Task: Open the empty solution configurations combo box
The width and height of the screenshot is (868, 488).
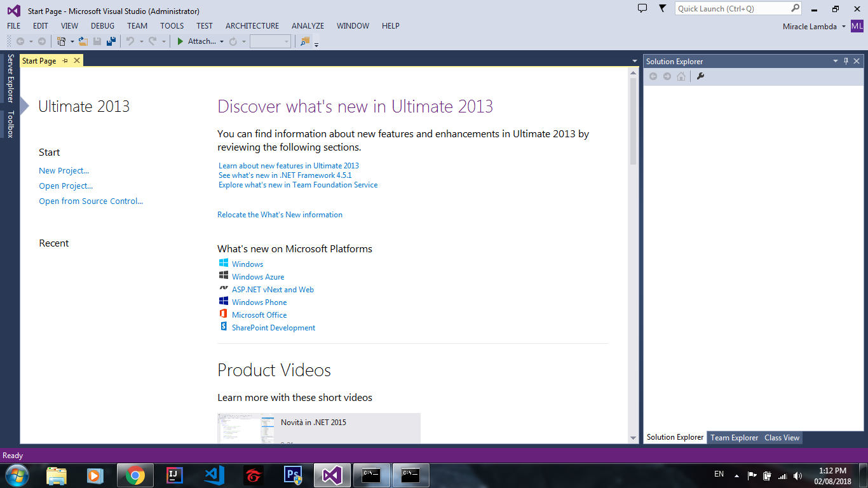Action: 270,41
